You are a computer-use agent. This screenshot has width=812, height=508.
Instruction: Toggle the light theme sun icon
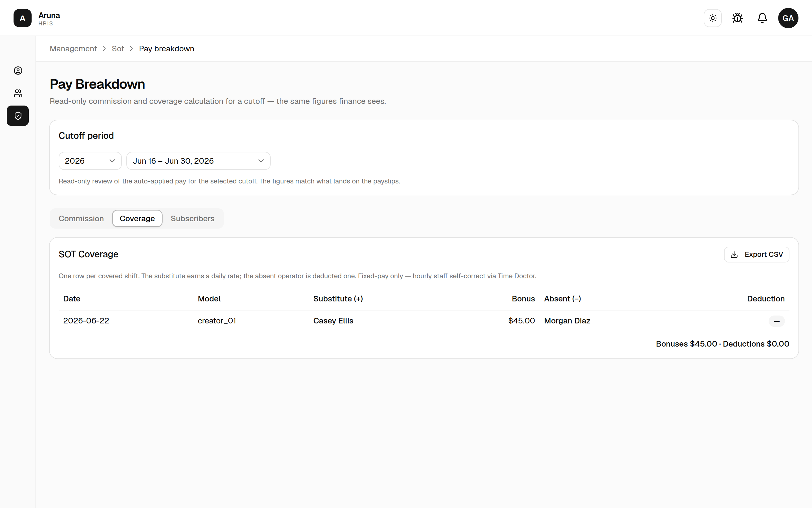point(713,18)
